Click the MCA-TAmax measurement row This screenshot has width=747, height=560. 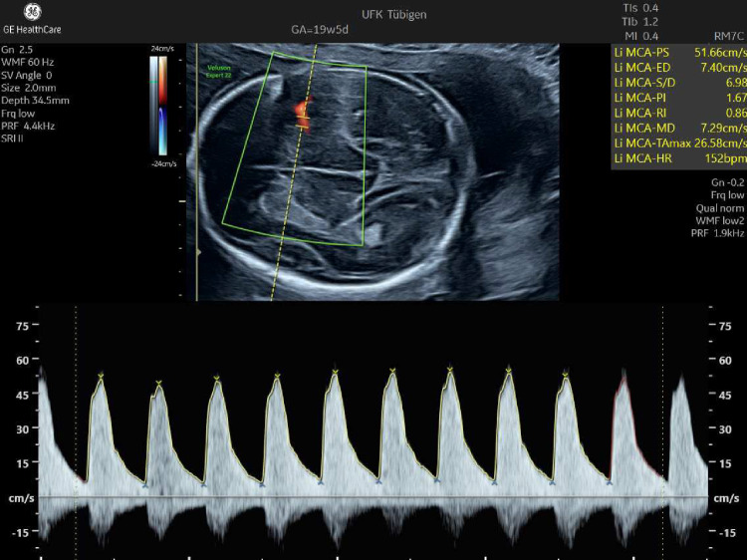pos(677,143)
